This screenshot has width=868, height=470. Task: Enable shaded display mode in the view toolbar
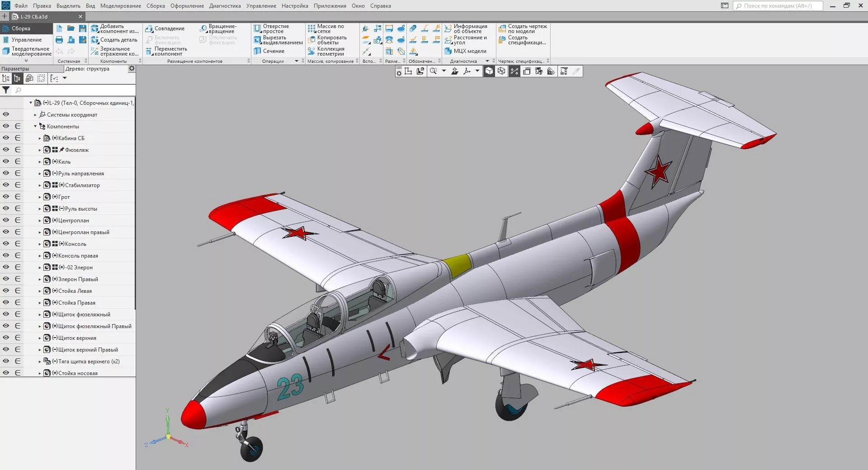489,71
